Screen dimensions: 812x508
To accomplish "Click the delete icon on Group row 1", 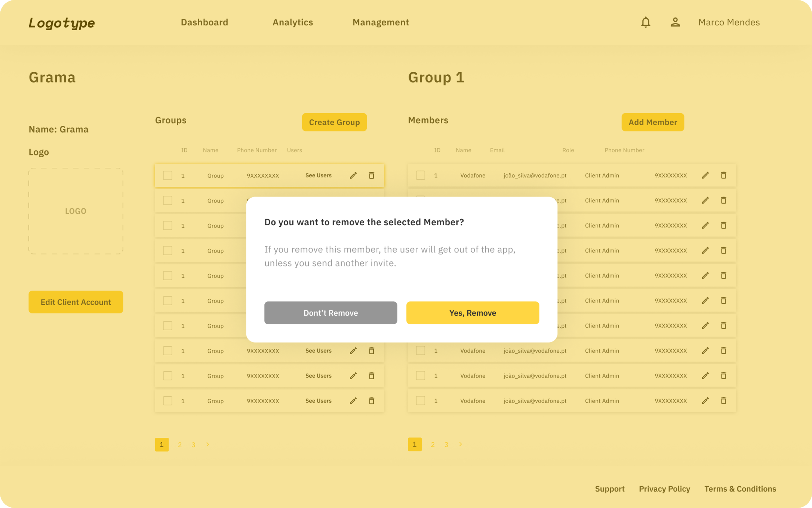I will [371, 175].
